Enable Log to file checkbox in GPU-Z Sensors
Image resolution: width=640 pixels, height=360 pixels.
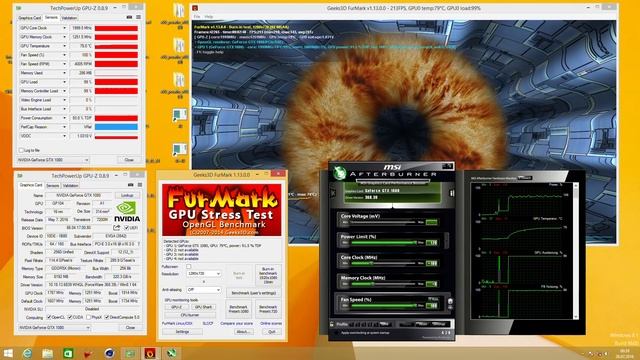(21, 150)
